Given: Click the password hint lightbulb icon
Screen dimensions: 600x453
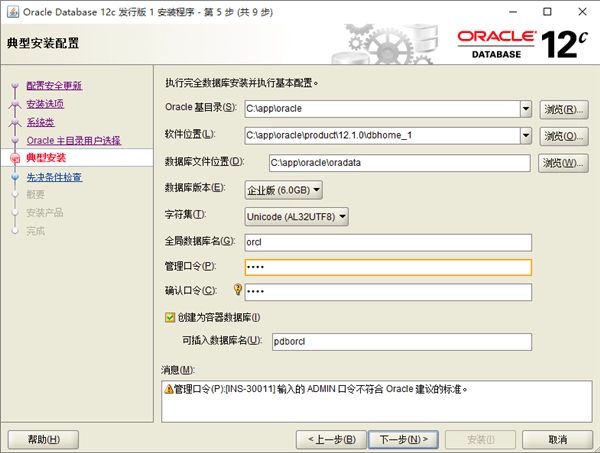Looking at the screenshot, I should (x=238, y=291).
